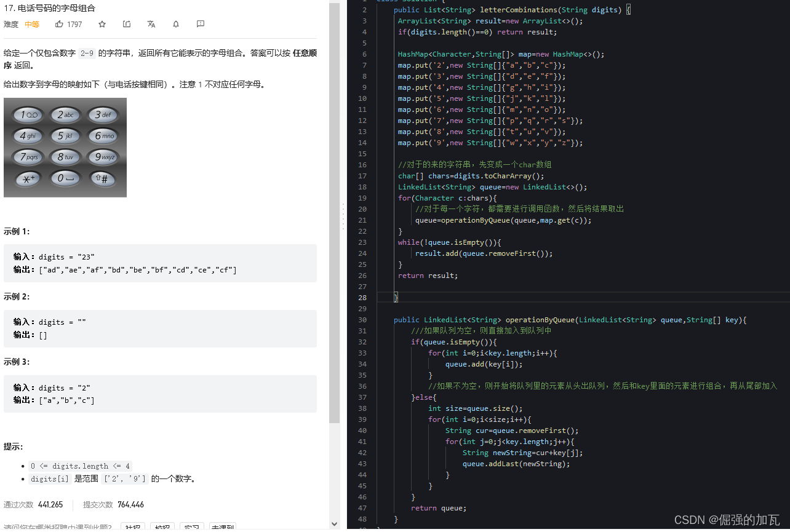Viewport: 790px width, 532px height.
Task: Click line char[] chars=digits.toCharArray()
Action: click(x=471, y=176)
